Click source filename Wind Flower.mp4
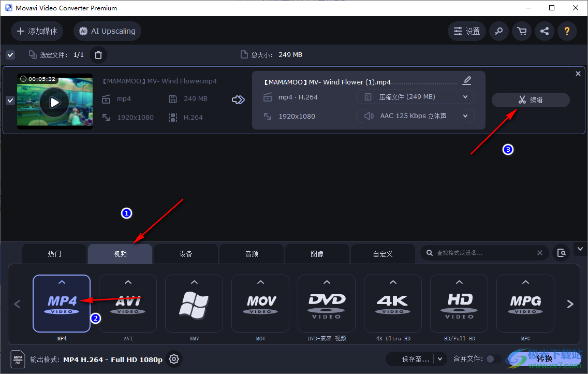Viewport: 588px width, 374px height. (159, 81)
